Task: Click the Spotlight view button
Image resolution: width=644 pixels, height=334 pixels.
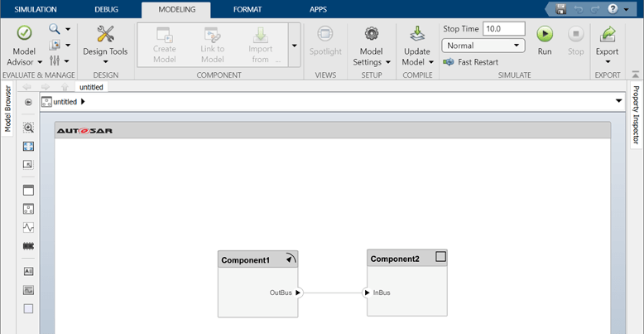Action: [x=325, y=41]
